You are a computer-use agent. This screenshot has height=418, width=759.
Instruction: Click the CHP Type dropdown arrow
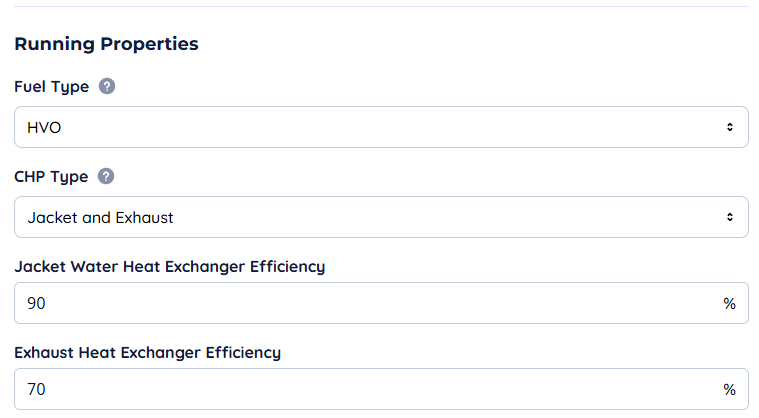[x=729, y=217]
